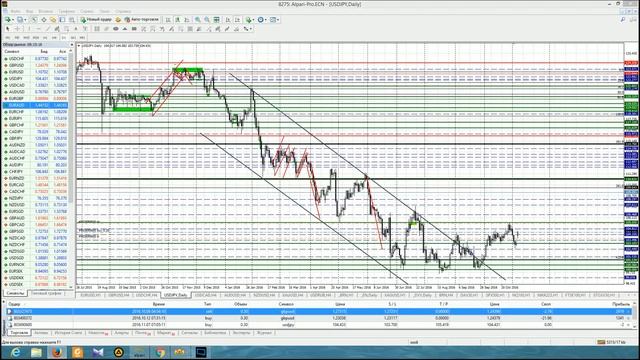Select the ellipse drawing tool
This screenshot has width=640, height=360.
coord(116,29)
